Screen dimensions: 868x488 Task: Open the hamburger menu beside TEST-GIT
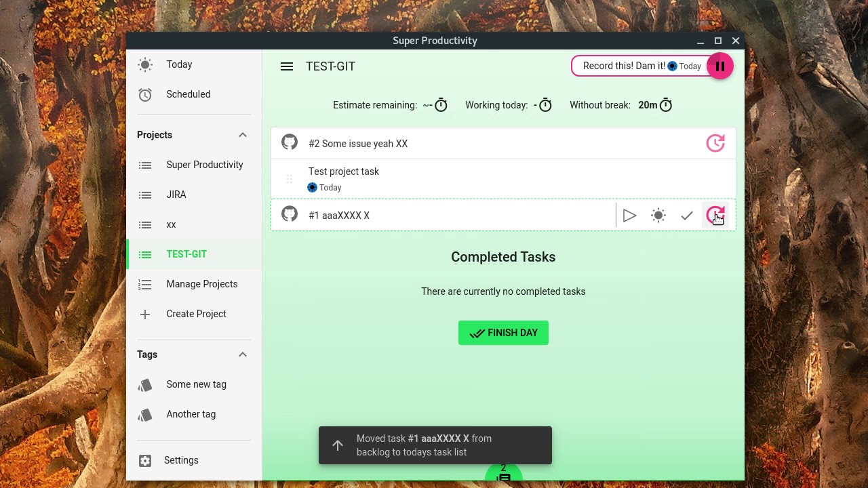coord(287,66)
